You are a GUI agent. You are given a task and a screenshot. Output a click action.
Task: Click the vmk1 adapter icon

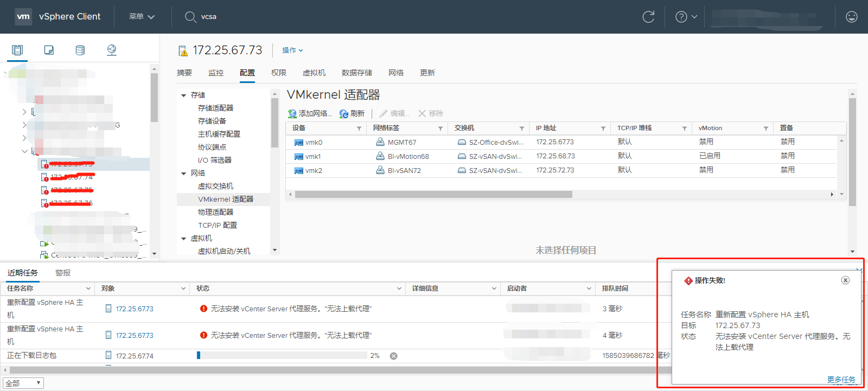coord(298,157)
